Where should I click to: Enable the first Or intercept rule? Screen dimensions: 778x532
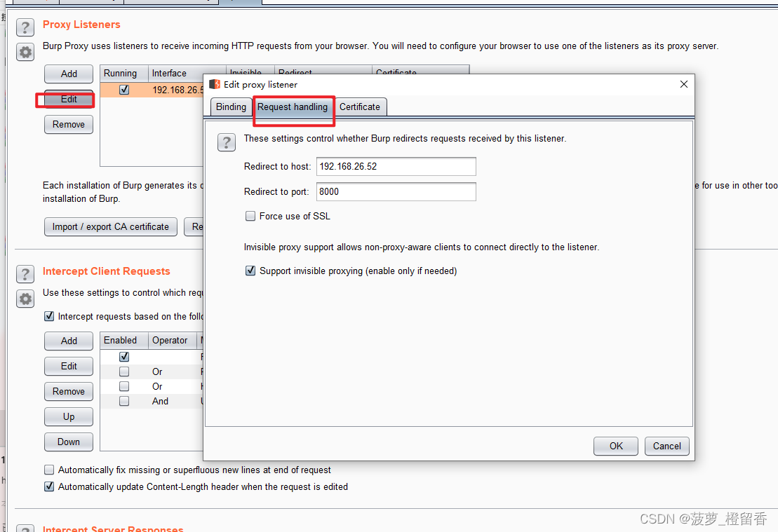point(124,371)
